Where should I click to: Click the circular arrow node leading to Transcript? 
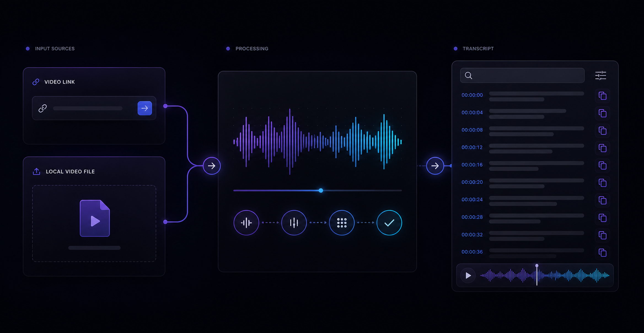tap(435, 166)
